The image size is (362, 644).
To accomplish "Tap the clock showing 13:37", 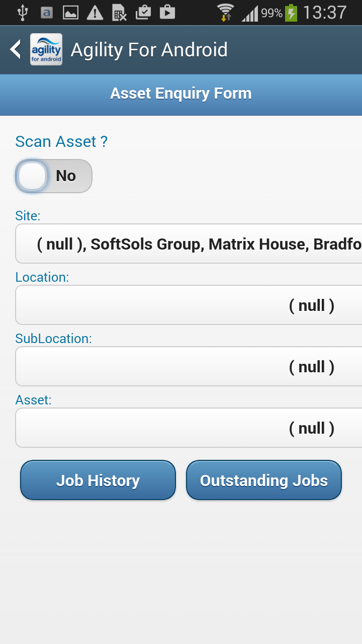I will tap(325, 13).
